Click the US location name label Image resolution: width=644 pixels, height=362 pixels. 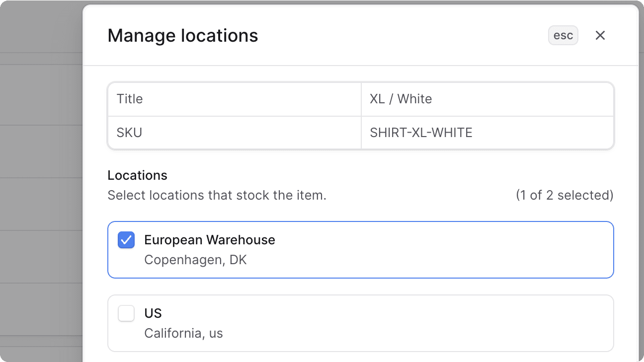tap(153, 313)
